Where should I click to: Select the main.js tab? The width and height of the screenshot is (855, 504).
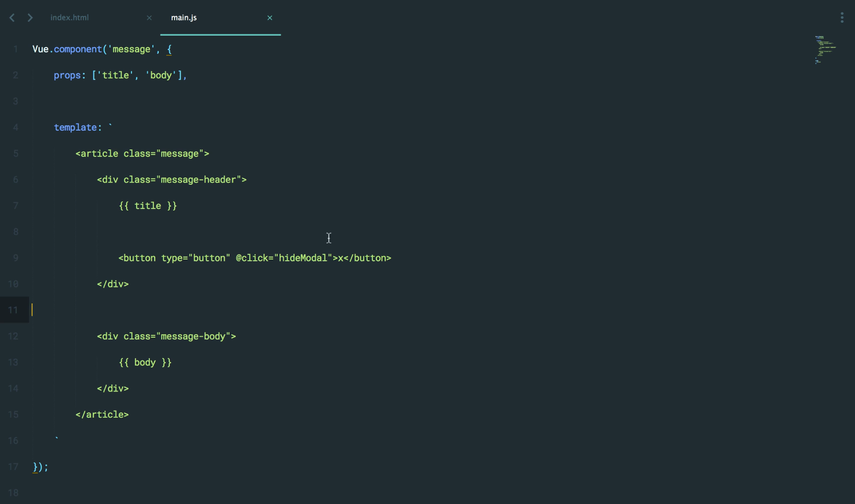pyautogui.click(x=184, y=17)
